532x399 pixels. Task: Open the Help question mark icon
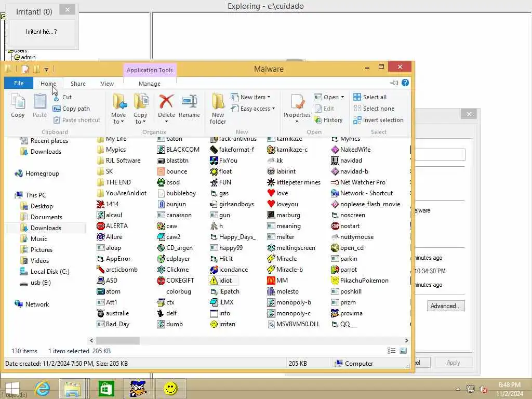coord(405,83)
